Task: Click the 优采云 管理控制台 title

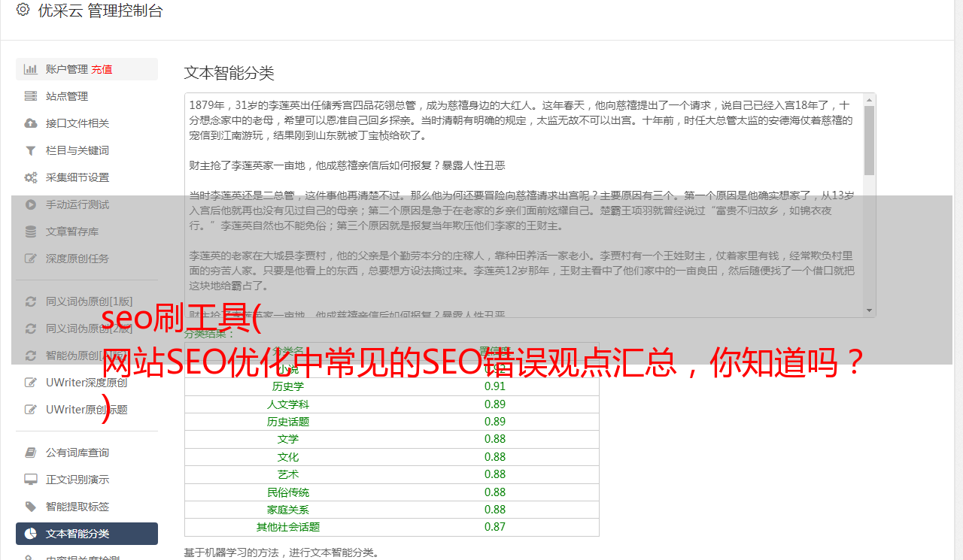Action: tap(100, 11)
